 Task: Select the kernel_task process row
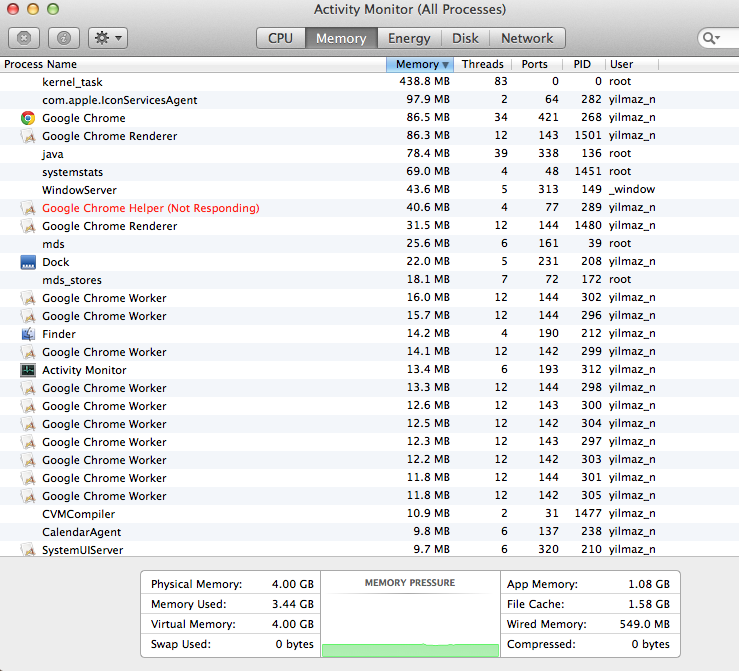[x=370, y=82]
